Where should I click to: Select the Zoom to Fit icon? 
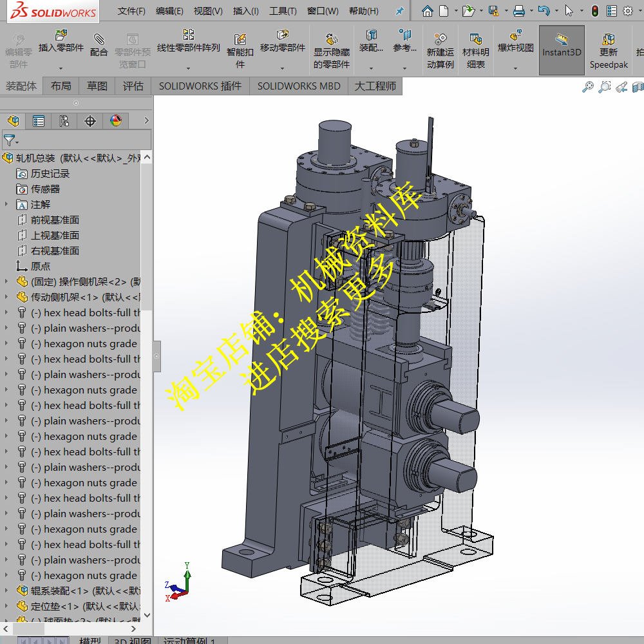(587, 88)
